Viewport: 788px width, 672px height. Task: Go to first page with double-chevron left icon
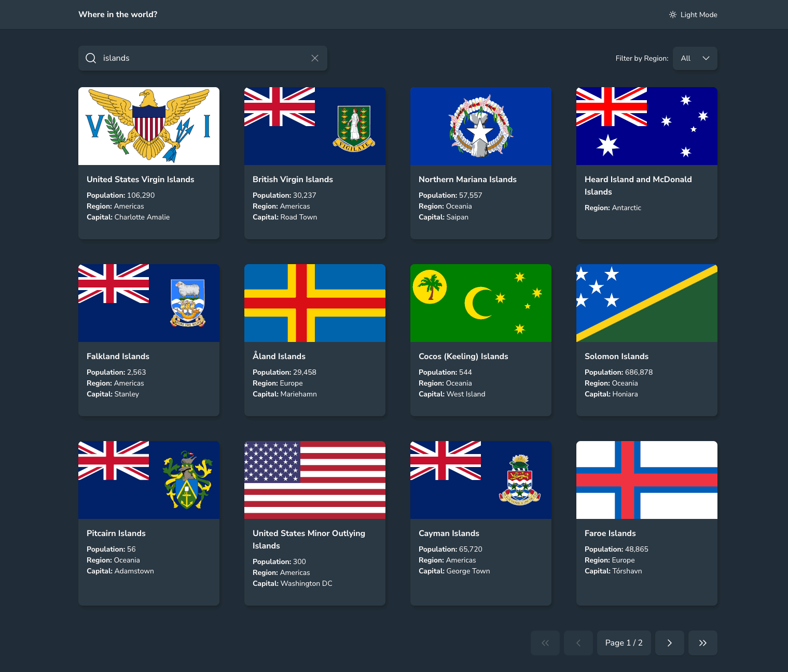click(545, 643)
